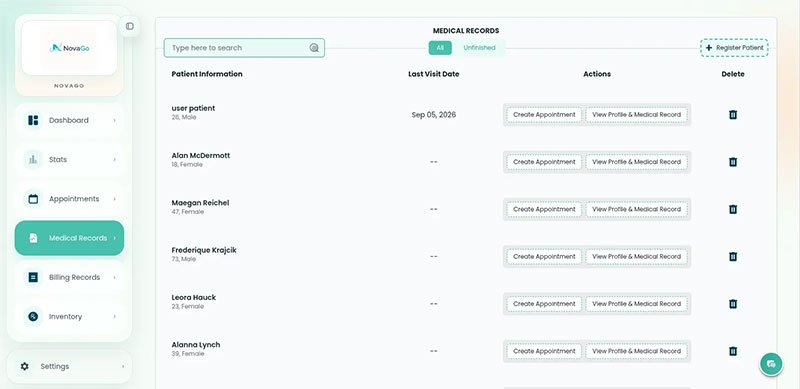Create Appointment for Maegan Reichel
The height and width of the screenshot is (389, 800).
tap(544, 209)
